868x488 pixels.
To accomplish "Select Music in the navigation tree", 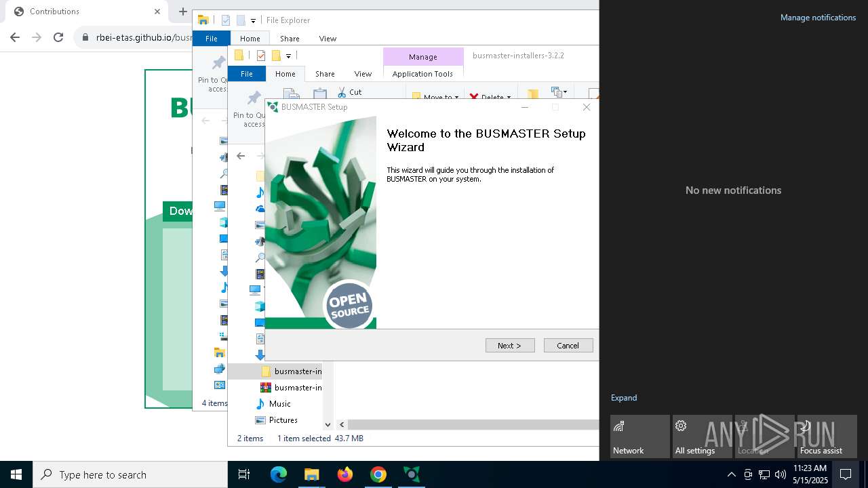I will point(273,404).
